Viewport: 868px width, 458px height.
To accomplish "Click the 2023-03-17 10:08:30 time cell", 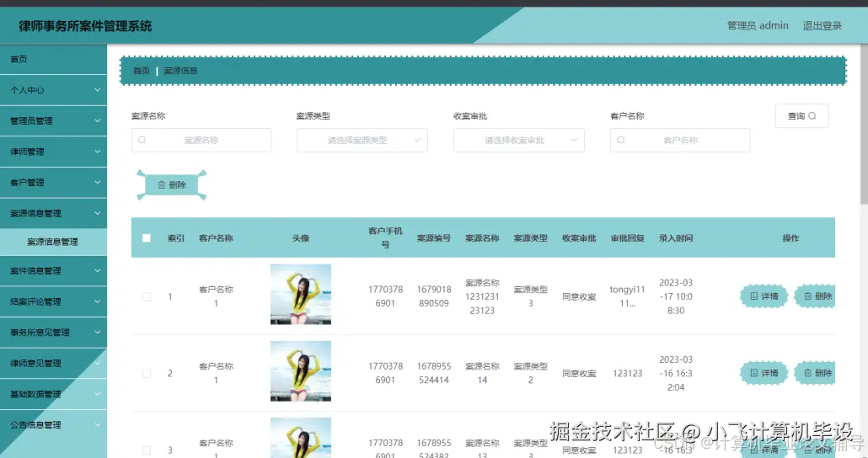I will [x=676, y=296].
